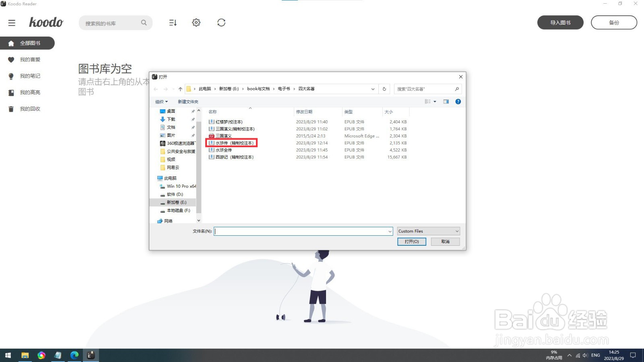
Task: Select 本地磁盘 (F:) drive
Action: point(175,210)
